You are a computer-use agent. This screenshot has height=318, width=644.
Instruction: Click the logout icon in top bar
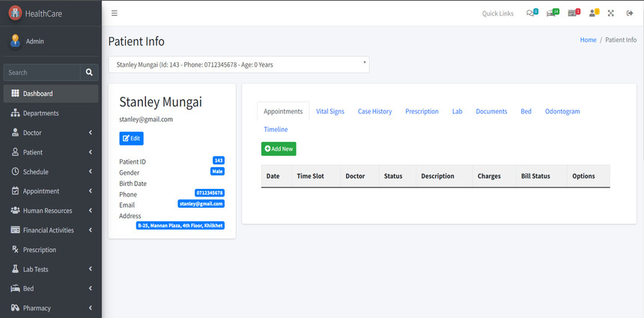[628, 13]
